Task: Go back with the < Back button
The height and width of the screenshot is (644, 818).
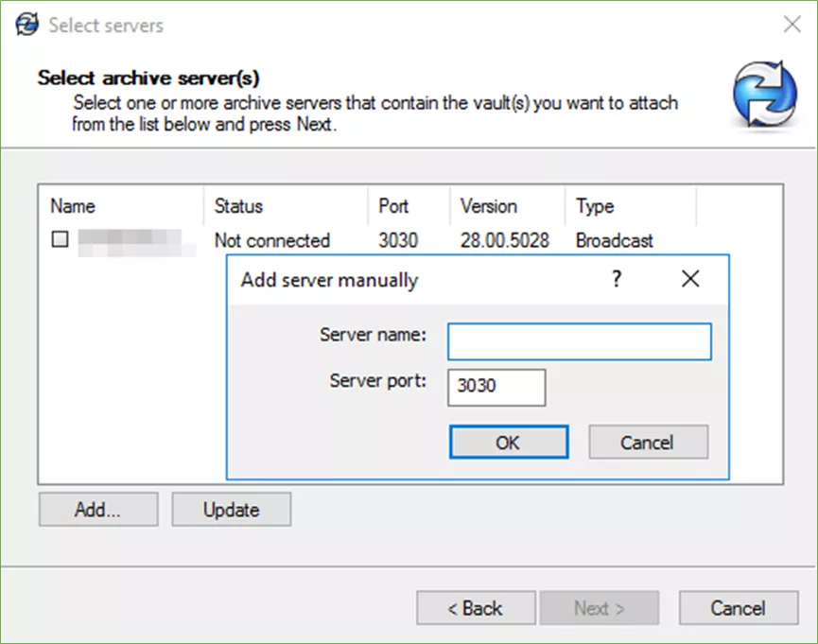Action: 476,608
